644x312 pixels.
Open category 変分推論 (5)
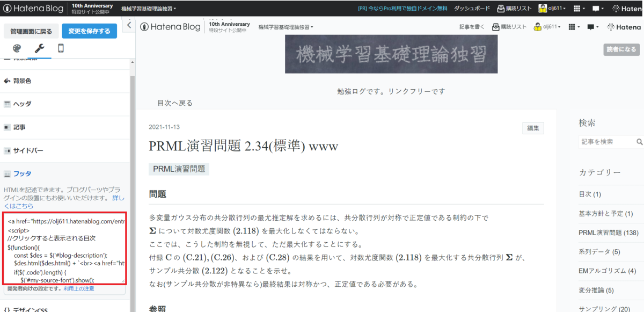pyautogui.click(x=596, y=291)
